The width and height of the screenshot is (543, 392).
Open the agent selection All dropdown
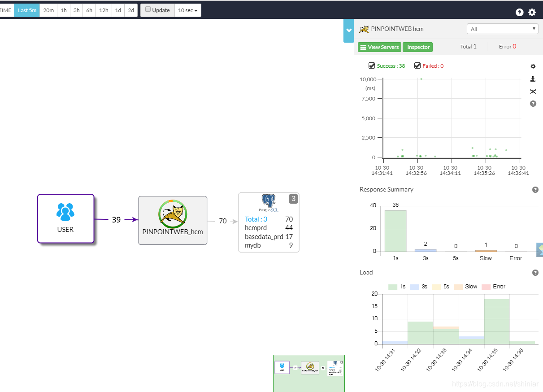click(502, 28)
